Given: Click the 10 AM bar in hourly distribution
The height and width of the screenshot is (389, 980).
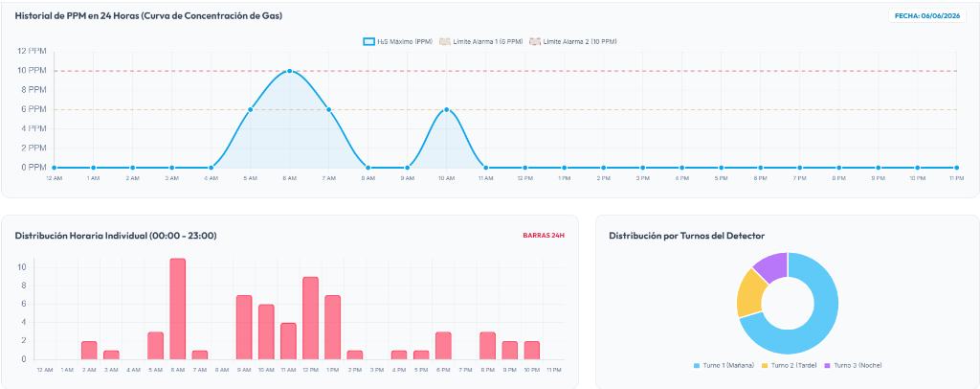Looking at the screenshot, I should (x=266, y=332).
